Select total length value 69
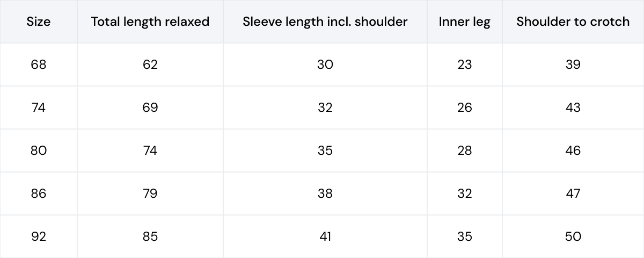The width and height of the screenshot is (644, 258). pos(150,107)
